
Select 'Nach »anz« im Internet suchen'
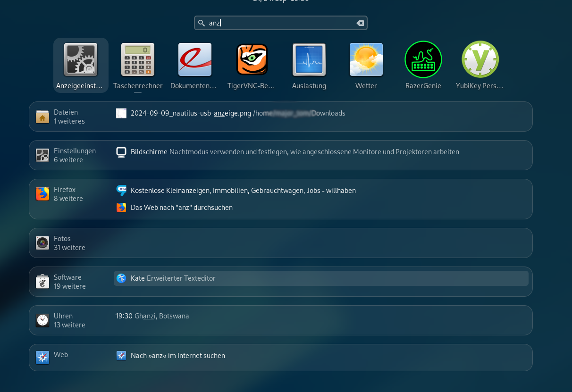click(321, 356)
